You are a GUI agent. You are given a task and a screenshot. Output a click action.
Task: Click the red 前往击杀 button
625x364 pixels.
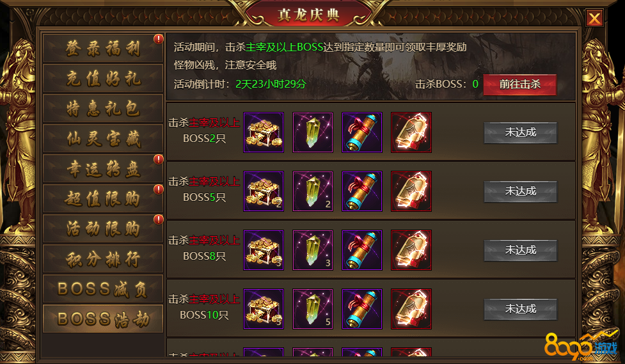pos(520,84)
